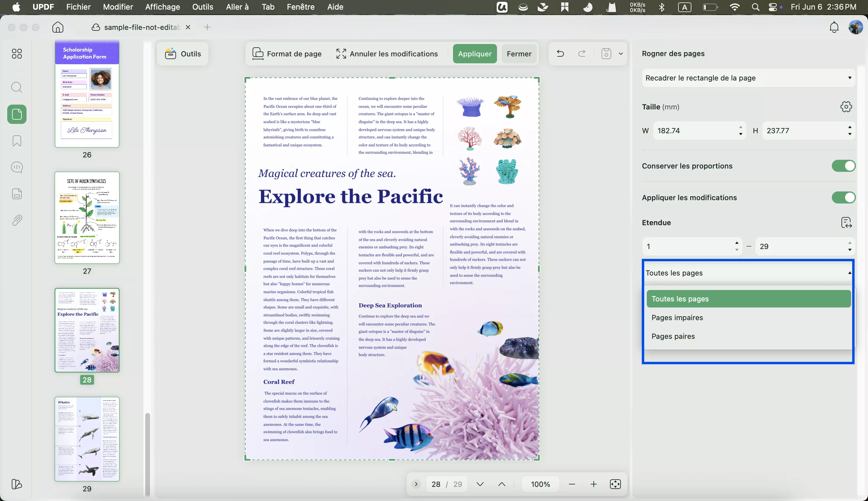This screenshot has width=868, height=501.
Task: Open macOS Spotlight search icon
Action: click(x=755, y=7)
